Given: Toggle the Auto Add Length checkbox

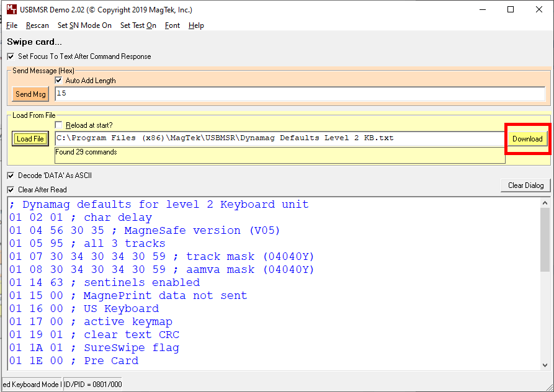Looking at the screenshot, I should click(x=59, y=81).
